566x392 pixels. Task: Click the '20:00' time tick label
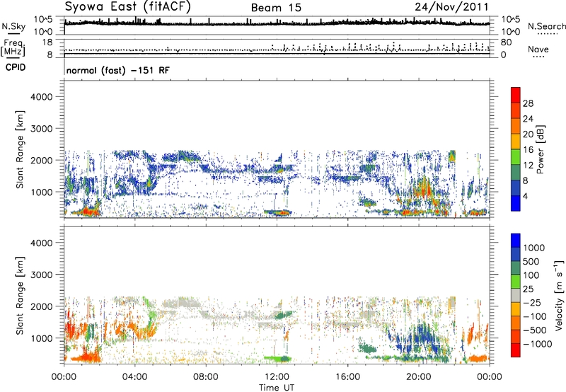[x=418, y=377]
